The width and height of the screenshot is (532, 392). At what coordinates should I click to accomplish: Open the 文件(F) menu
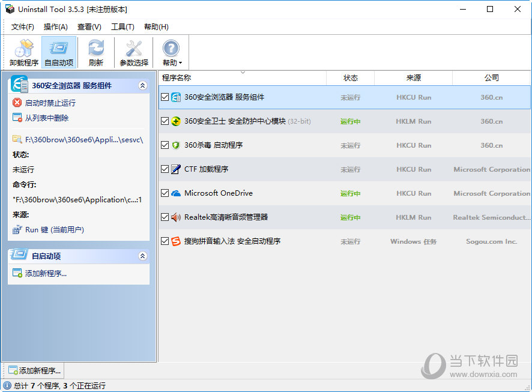pos(22,27)
